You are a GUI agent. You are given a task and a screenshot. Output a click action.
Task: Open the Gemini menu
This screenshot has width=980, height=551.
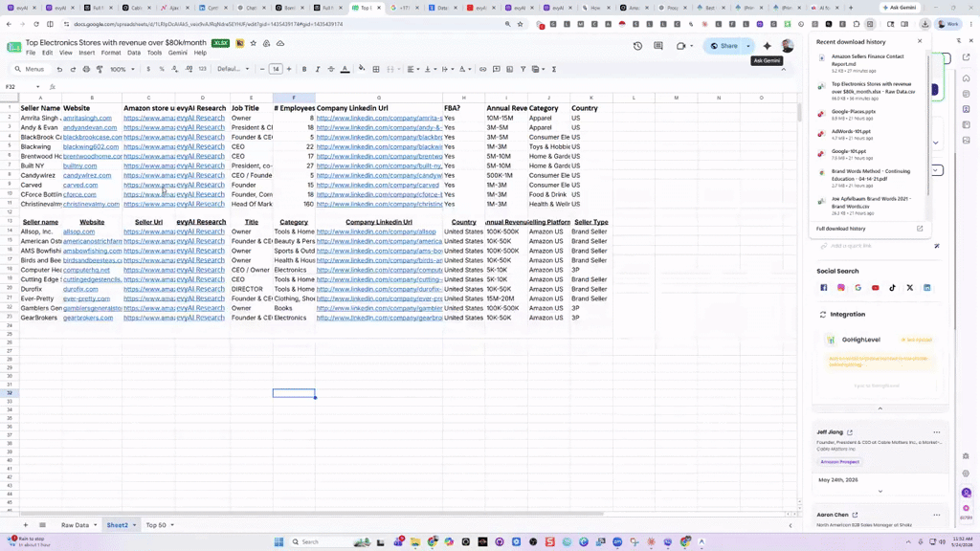177,54
